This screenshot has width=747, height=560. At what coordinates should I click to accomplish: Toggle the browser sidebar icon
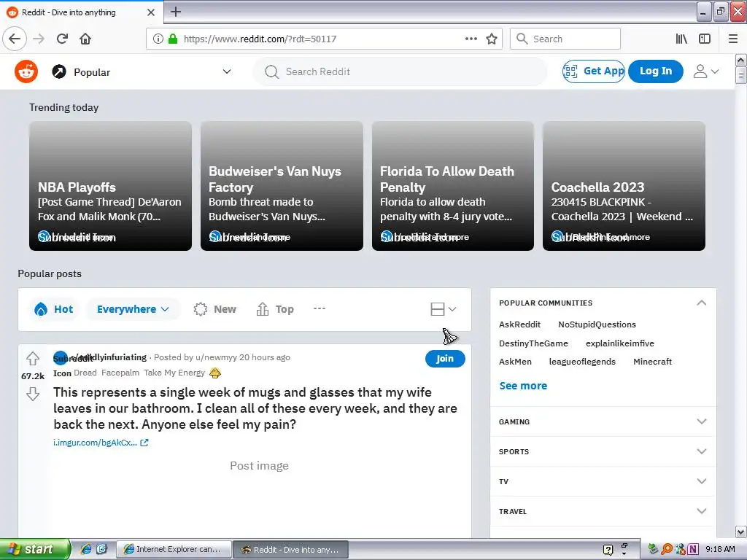705,39
